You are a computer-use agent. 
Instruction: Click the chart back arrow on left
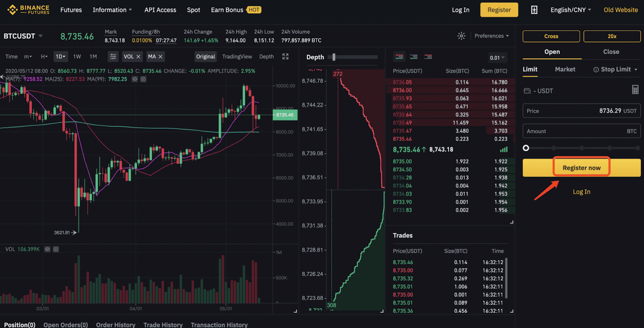click(x=2, y=77)
